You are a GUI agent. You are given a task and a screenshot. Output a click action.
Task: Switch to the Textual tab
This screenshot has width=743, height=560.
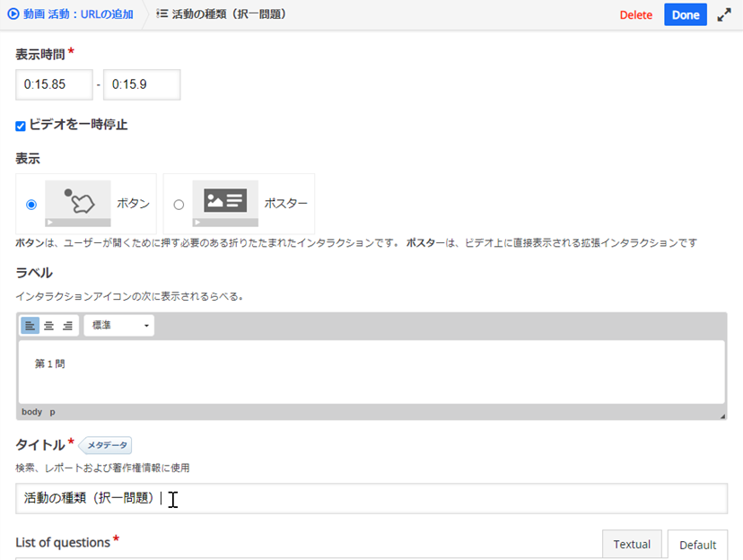coord(632,545)
